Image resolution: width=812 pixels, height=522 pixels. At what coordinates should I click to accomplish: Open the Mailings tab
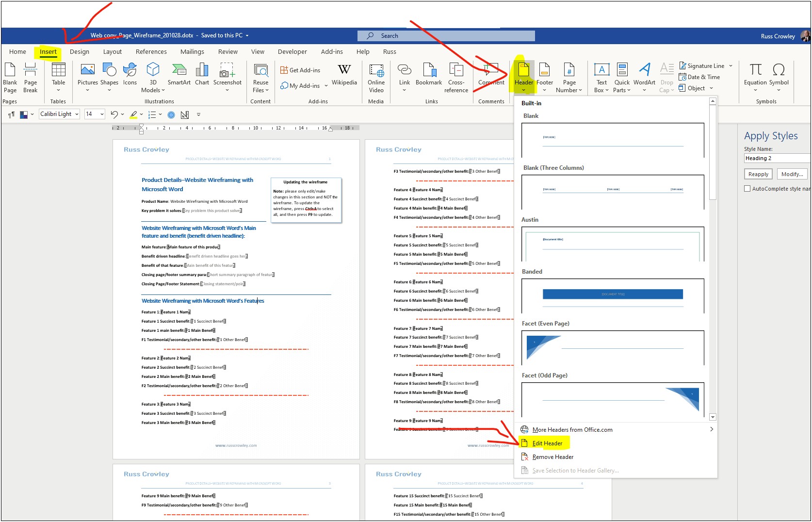click(x=192, y=51)
